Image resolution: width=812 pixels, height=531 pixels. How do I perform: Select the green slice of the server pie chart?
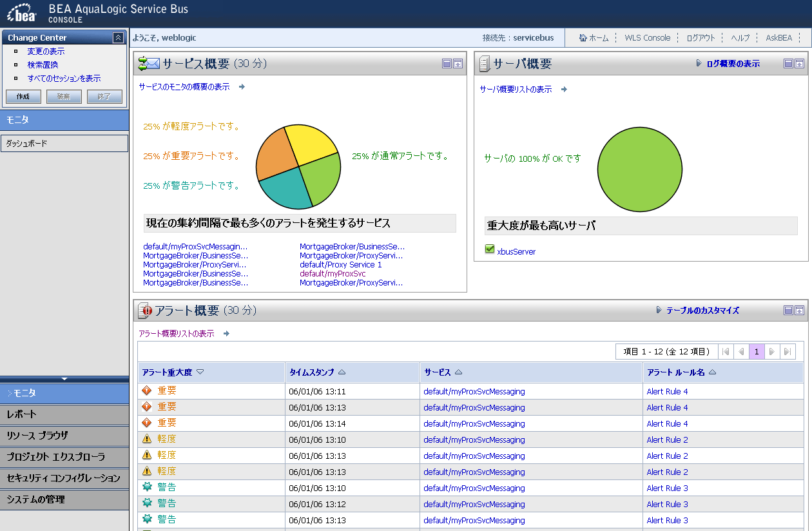(640, 169)
